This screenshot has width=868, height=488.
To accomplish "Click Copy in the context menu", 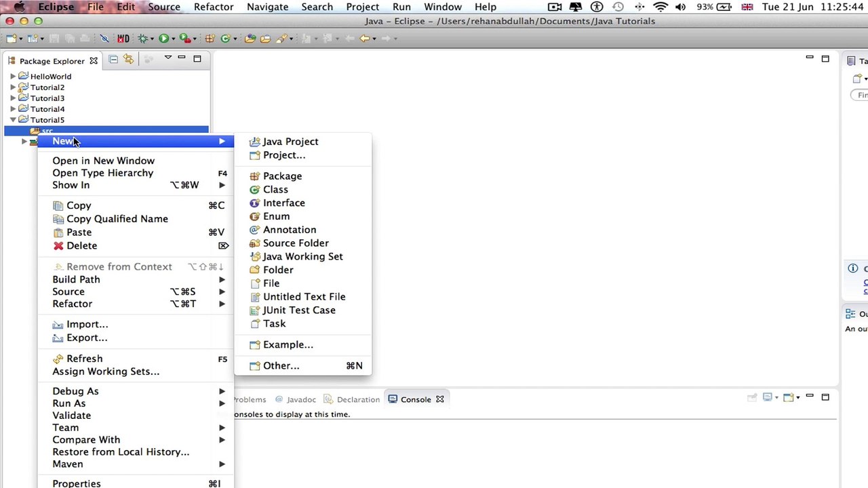I will tap(136, 205).
